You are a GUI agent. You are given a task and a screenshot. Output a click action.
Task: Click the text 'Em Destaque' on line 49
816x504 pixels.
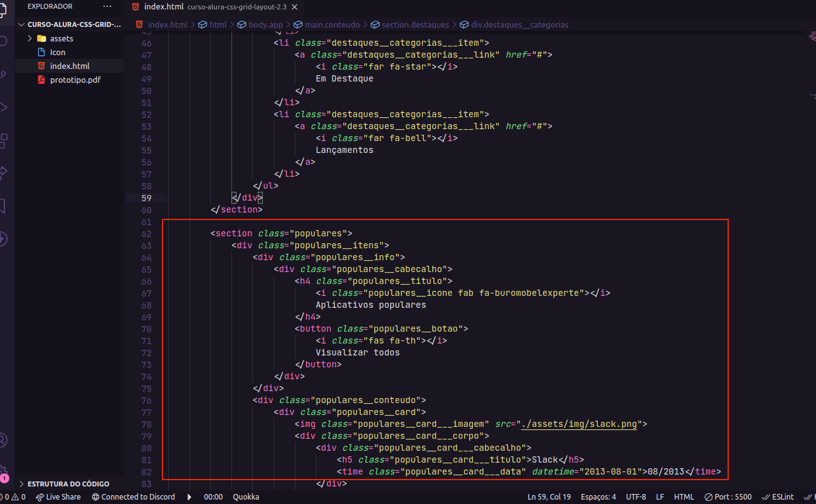(x=344, y=78)
